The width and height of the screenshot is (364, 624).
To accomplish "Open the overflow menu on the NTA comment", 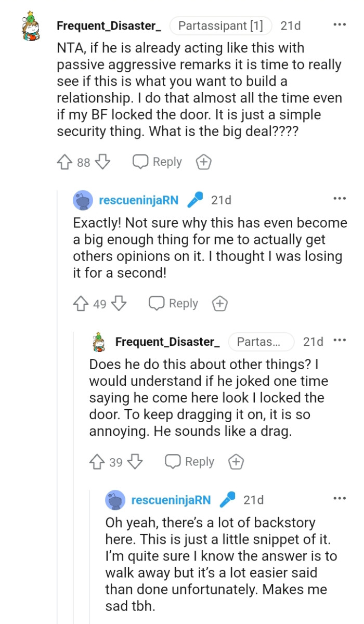I will point(340,24).
